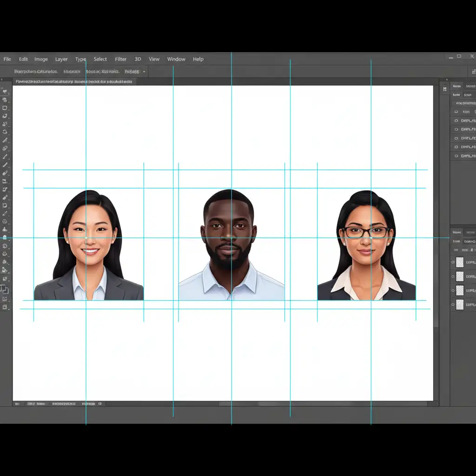This screenshot has height=476, width=476.
Task: Toggle Quick Mask mode icon
Action: click(5, 299)
